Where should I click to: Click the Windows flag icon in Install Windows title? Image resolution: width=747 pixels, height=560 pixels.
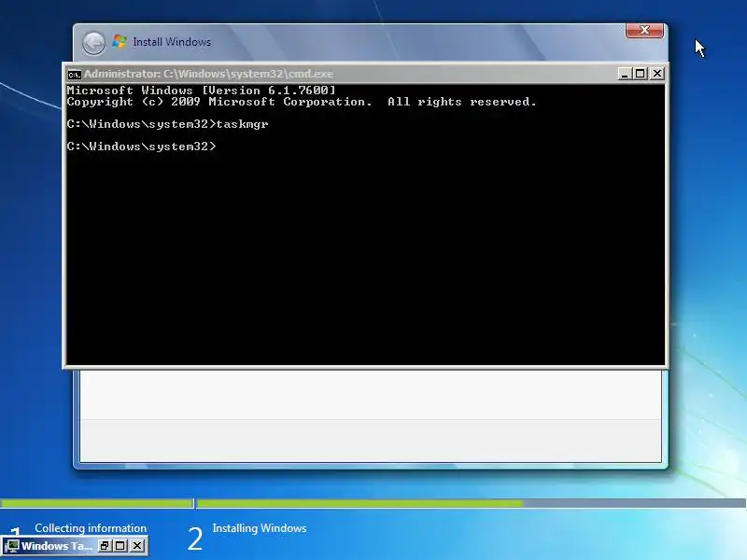pyautogui.click(x=120, y=41)
